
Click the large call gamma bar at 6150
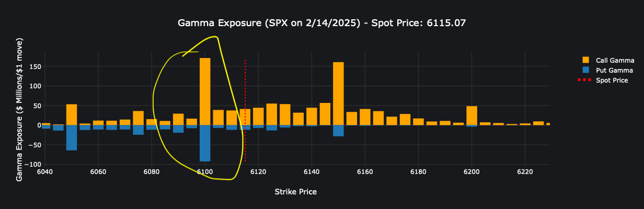(338, 94)
